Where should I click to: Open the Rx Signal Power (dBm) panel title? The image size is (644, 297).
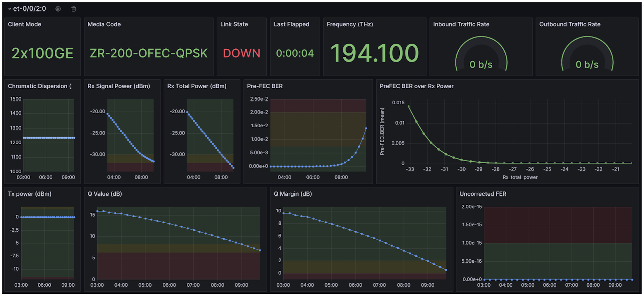119,86
